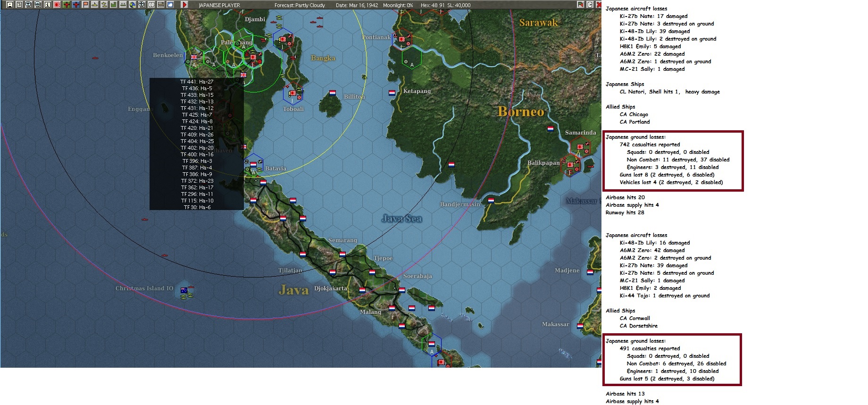Open the green factory industry toolbar icon
The image size is (868, 405).
(x=114, y=5)
